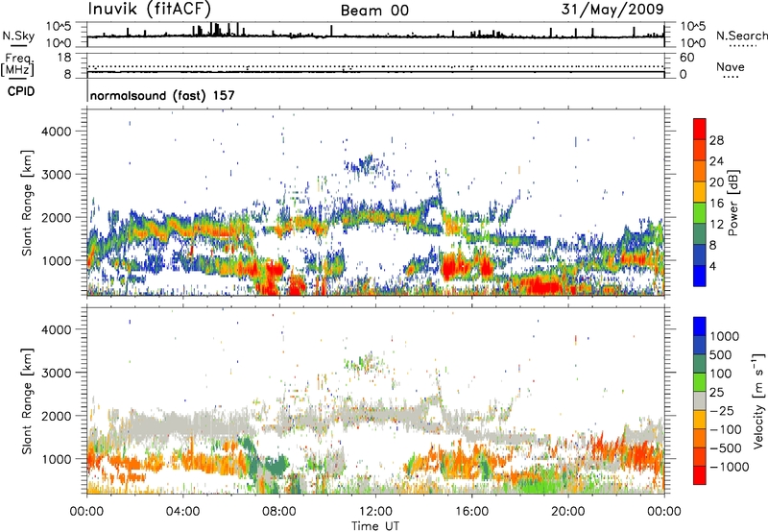The width and height of the screenshot is (768, 532).
Task: Click the blue top of the velocity colorbar
Action: point(700,326)
